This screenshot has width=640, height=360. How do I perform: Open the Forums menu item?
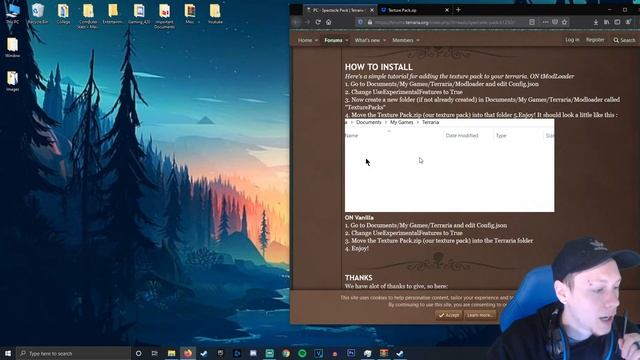333,40
